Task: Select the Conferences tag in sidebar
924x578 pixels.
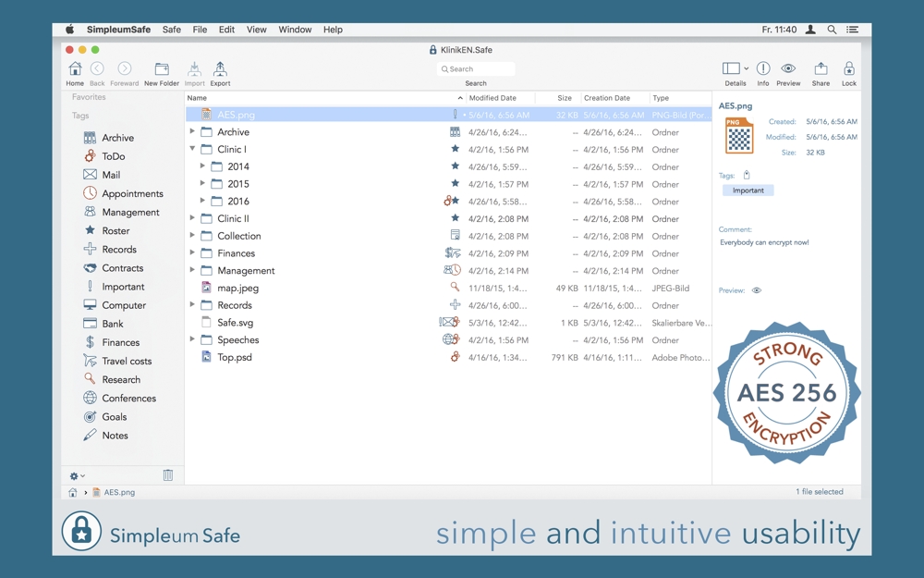Action: pos(119,398)
